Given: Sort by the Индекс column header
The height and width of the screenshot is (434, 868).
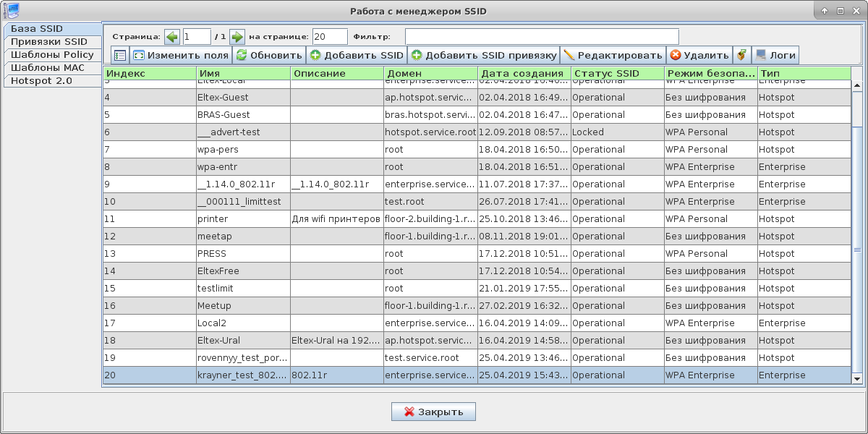Looking at the screenshot, I should (x=150, y=74).
